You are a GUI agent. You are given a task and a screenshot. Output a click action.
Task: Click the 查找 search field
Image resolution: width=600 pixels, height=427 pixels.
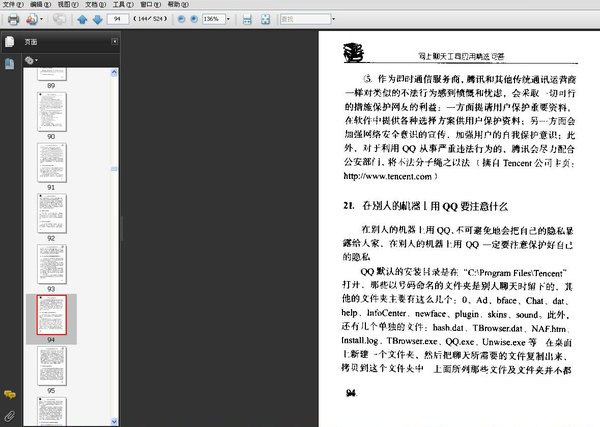[305, 19]
